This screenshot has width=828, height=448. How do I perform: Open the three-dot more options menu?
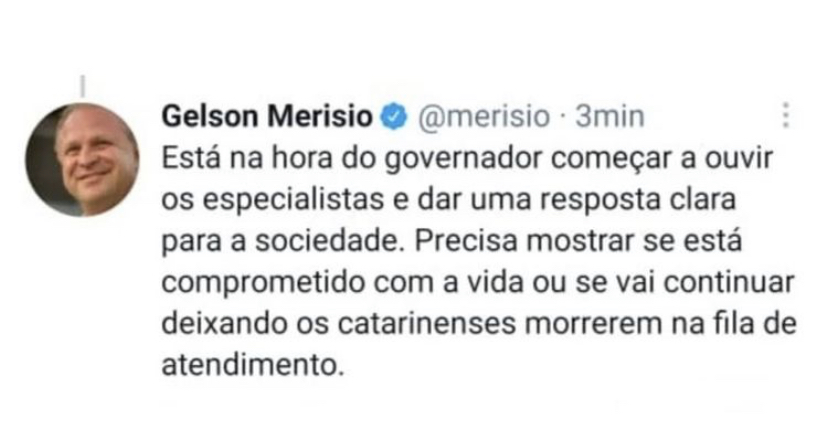(786, 115)
